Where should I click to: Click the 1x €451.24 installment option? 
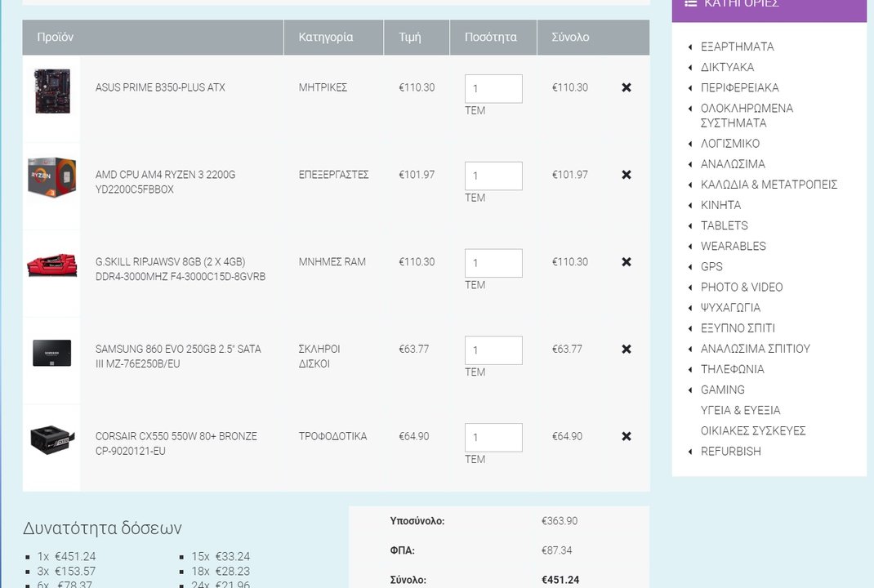66,556
